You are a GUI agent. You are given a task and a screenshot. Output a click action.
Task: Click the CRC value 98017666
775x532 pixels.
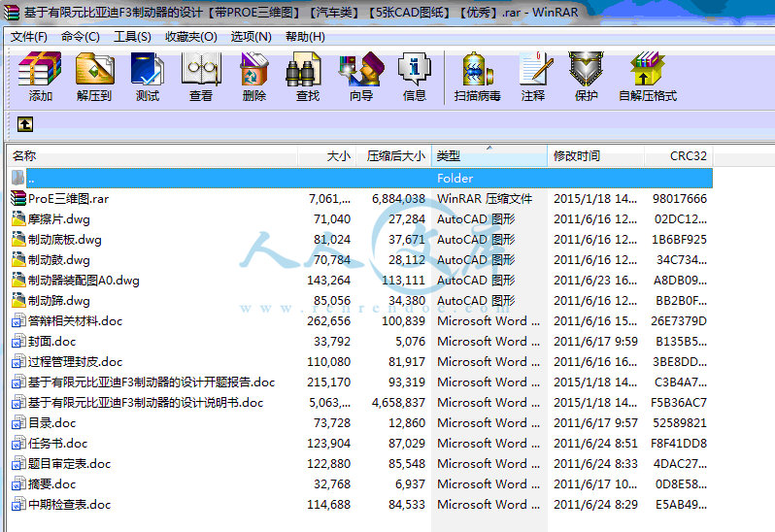680,199
